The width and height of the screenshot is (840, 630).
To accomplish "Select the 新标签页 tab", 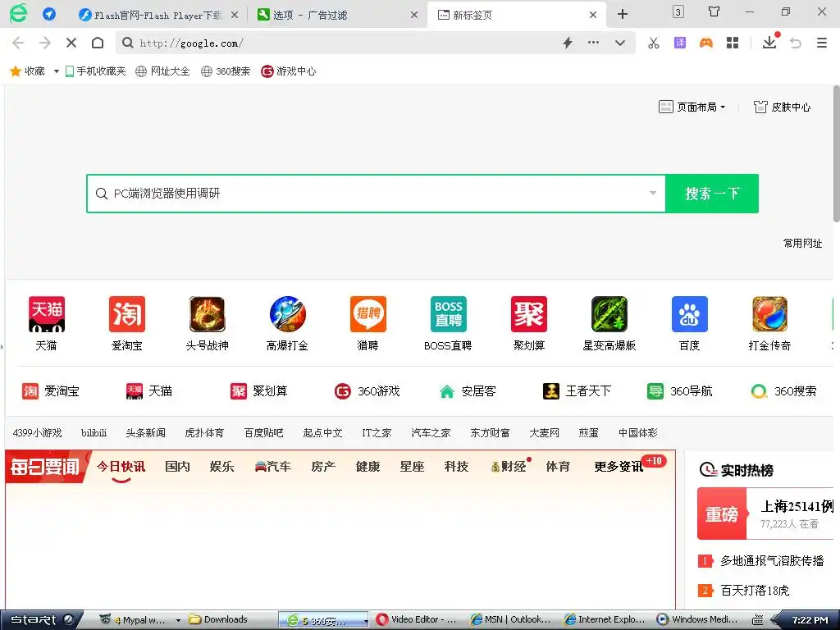I will click(x=517, y=15).
